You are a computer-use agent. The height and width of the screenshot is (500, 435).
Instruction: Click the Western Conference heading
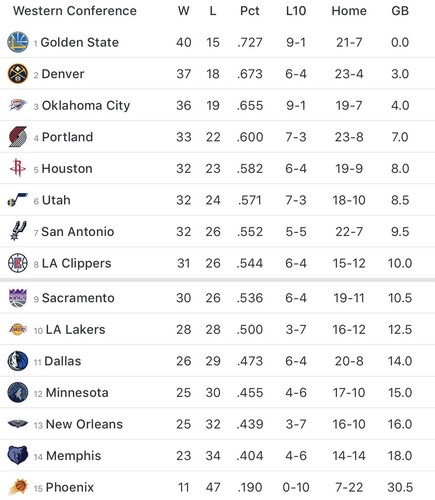pos(75,11)
